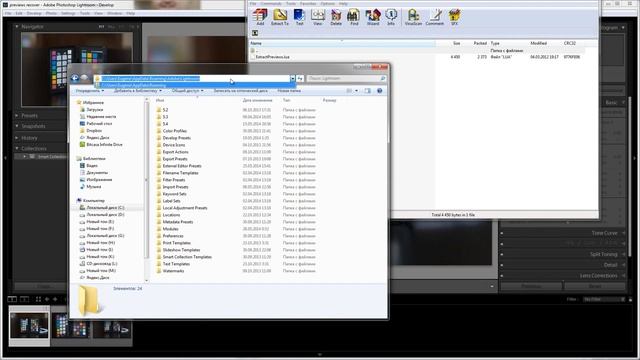
Task: Click the Explorer Forward arrow button
Action: tap(84, 78)
